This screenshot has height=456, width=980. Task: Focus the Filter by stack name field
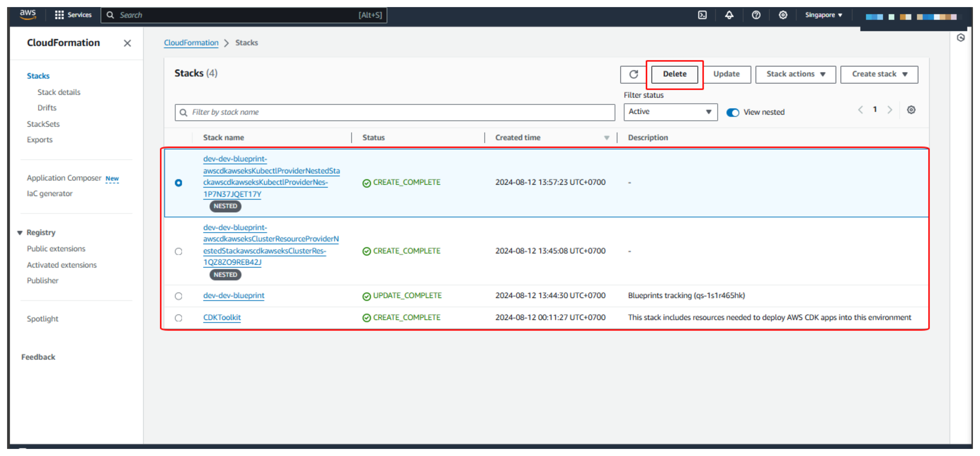395,113
